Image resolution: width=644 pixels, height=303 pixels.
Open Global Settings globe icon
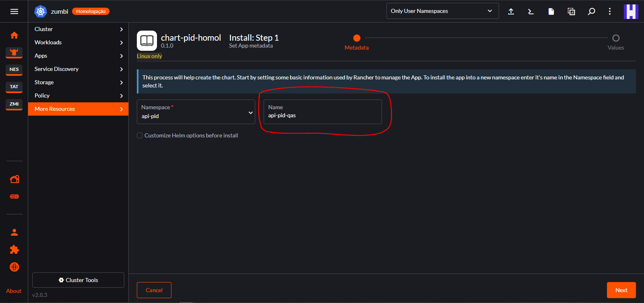14,267
